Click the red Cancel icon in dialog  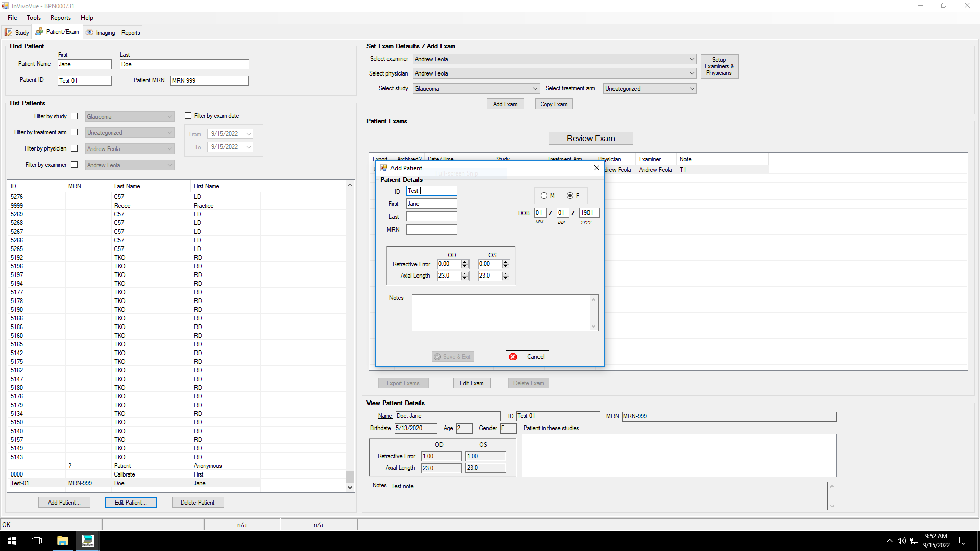pyautogui.click(x=513, y=357)
